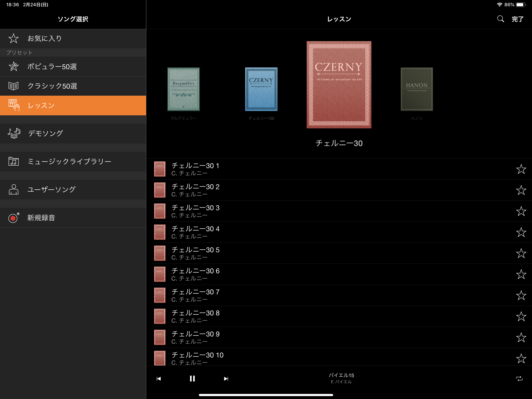Skip to previous track

[x=159, y=379]
